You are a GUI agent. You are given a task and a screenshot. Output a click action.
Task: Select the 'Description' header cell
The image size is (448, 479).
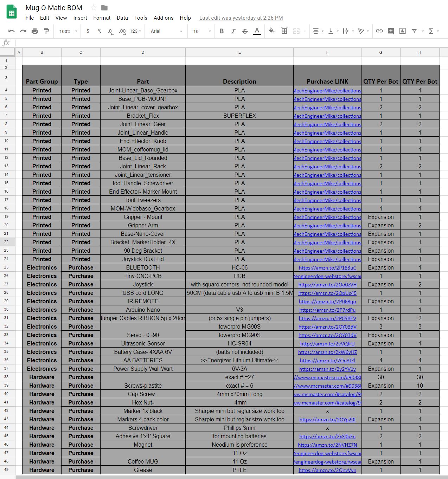pos(239,76)
